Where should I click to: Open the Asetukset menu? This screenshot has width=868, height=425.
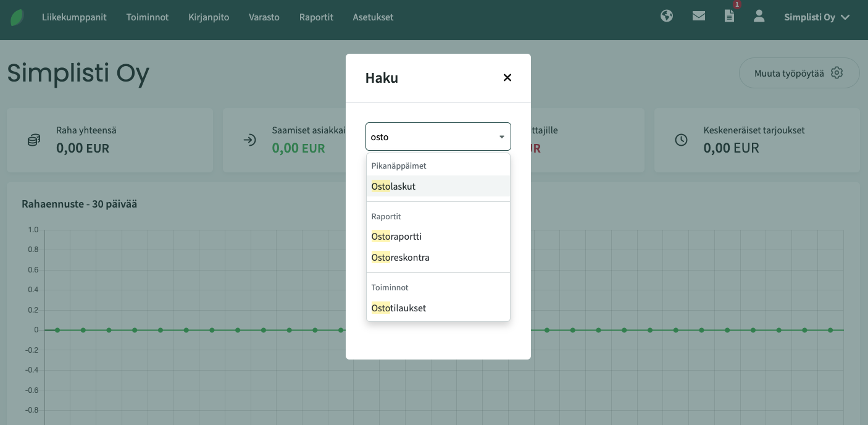coord(373,17)
